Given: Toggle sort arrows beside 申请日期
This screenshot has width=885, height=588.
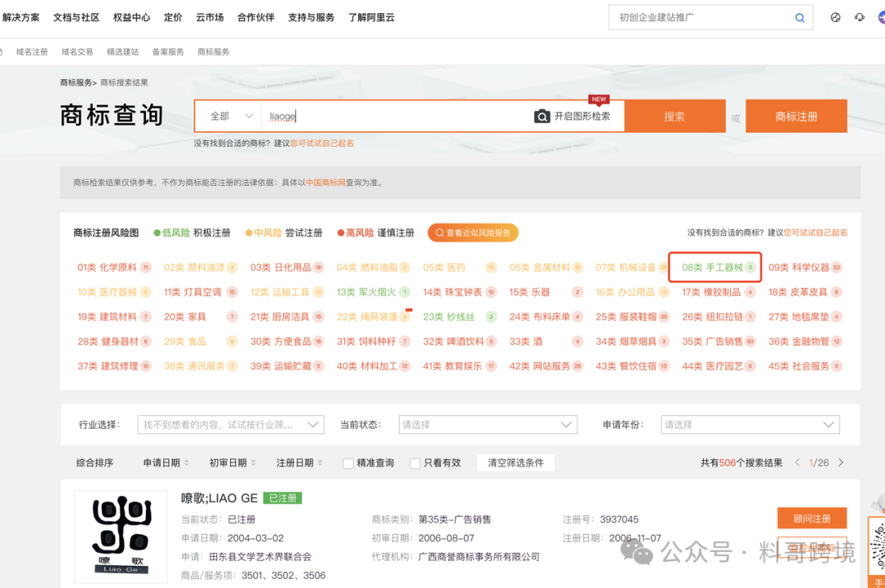Looking at the screenshot, I should (186, 463).
